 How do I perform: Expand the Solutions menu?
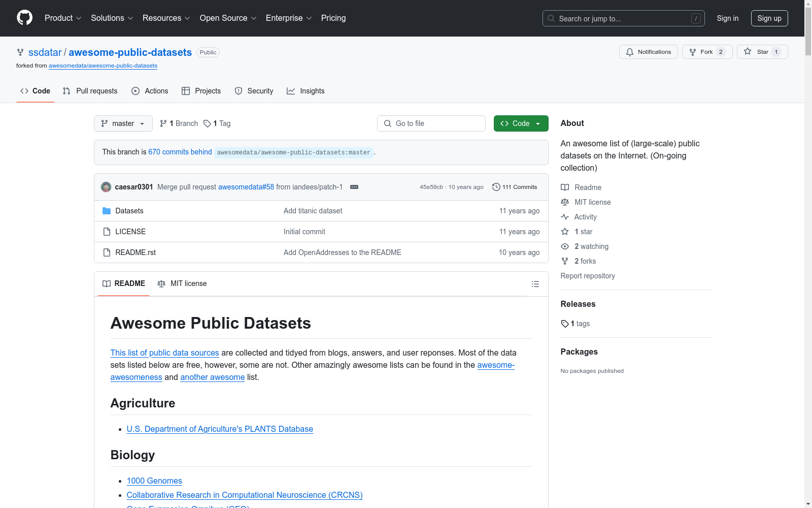[112, 18]
